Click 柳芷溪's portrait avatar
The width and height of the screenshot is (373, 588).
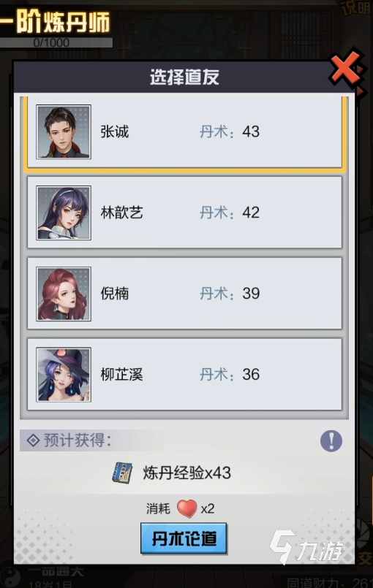[64, 374]
